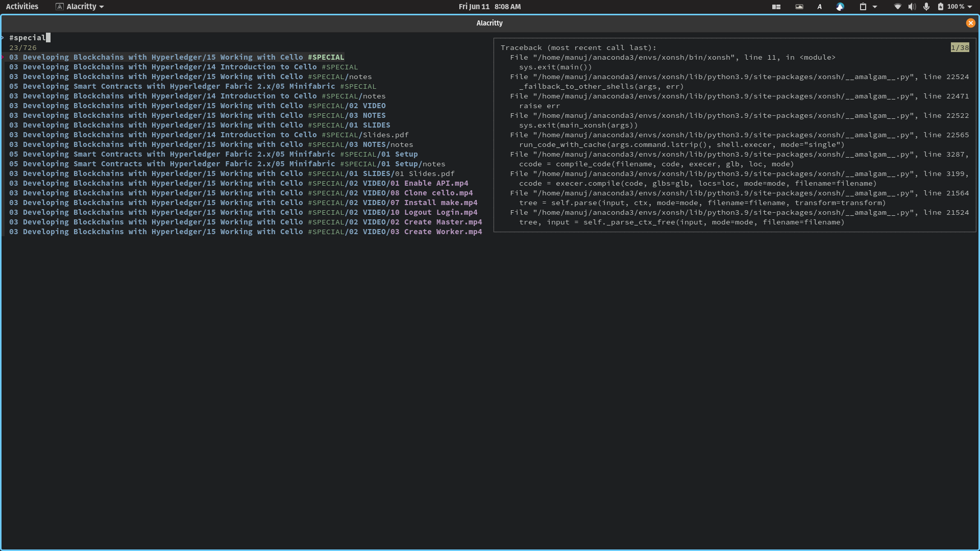
Task: Expand the clipboard indicator dropdown arrow
Action: [x=875, y=7]
